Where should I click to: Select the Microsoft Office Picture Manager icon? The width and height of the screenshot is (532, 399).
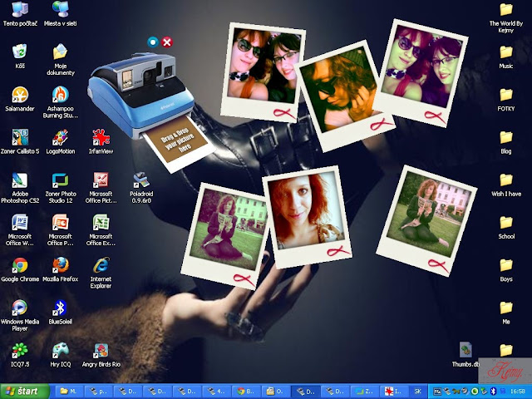tap(101, 188)
